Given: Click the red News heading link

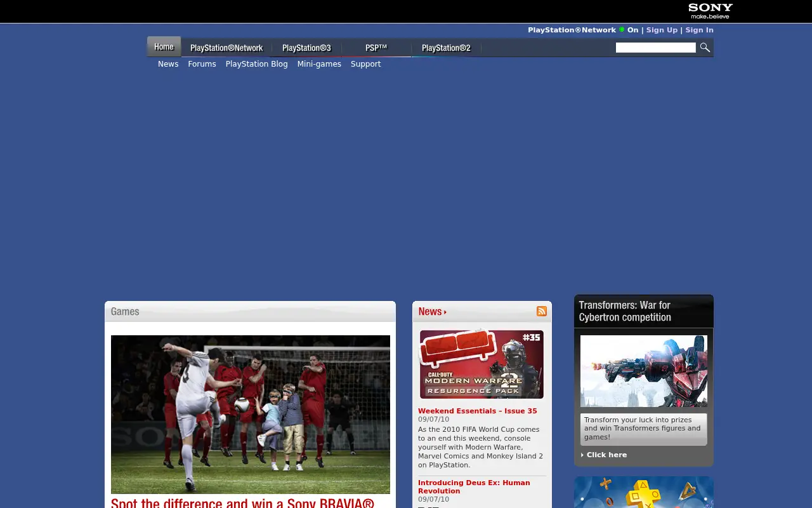Looking at the screenshot, I should point(429,312).
